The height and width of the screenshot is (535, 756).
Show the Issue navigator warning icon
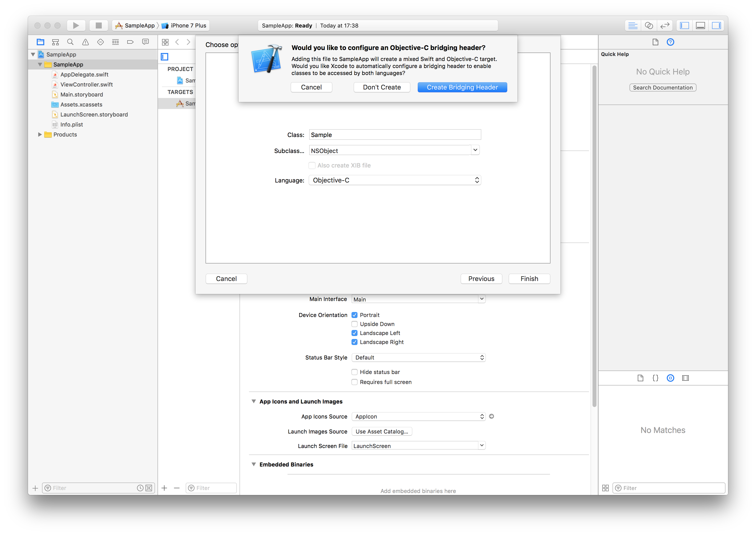tap(85, 42)
